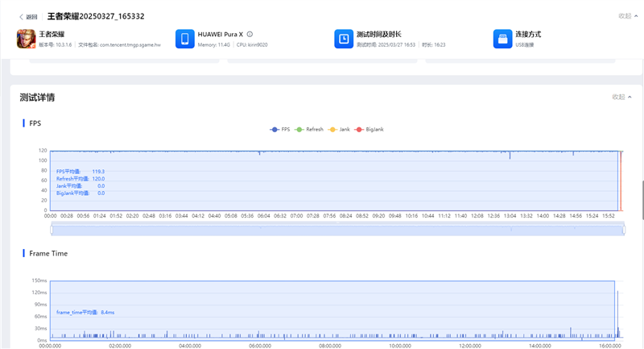
Task: Click the red marker line in FPS chart
Action: coord(619,181)
